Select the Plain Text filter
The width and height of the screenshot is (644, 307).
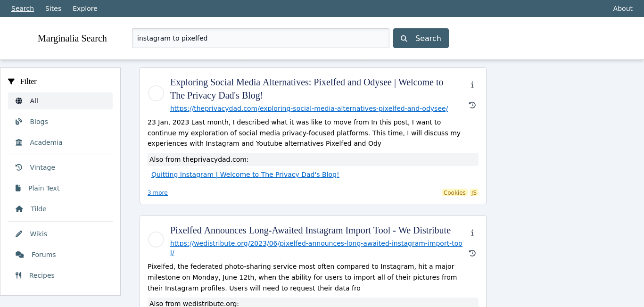tap(60, 188)
